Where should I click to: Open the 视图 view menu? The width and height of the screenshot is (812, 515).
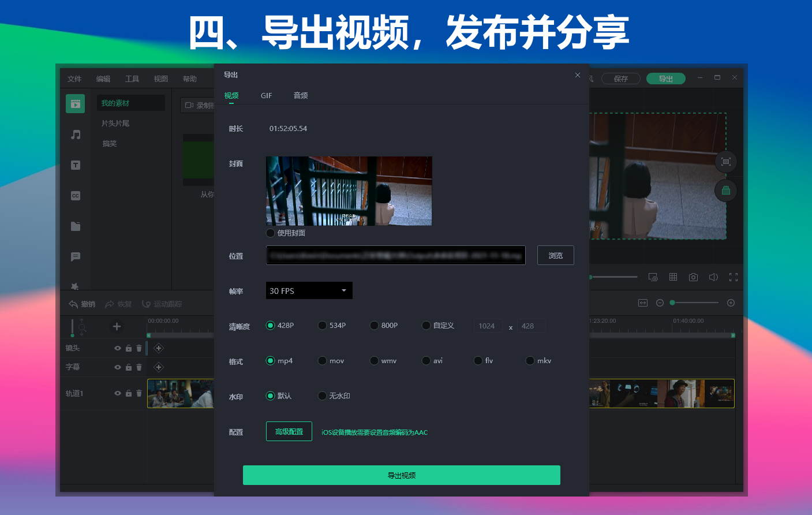[x=161, y=79]
